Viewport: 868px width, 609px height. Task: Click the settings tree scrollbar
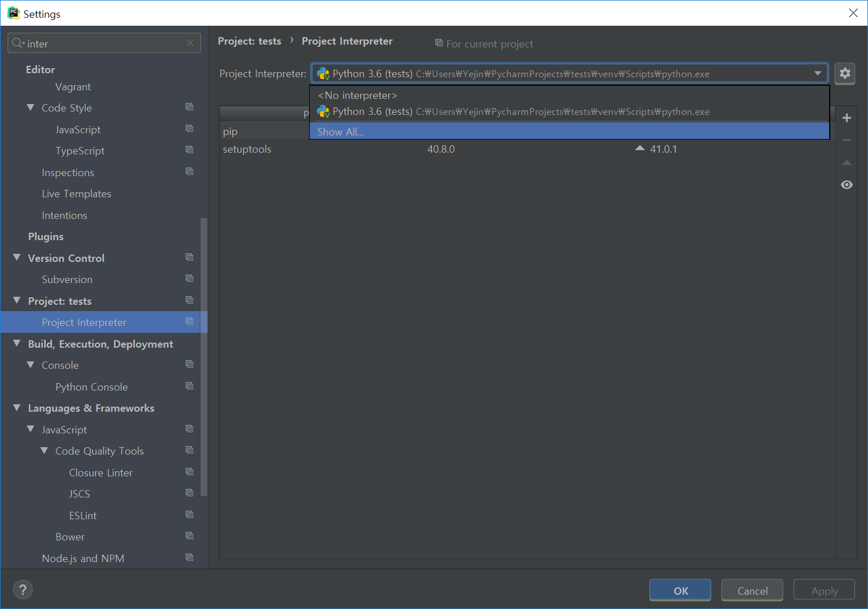pos(204,357)
